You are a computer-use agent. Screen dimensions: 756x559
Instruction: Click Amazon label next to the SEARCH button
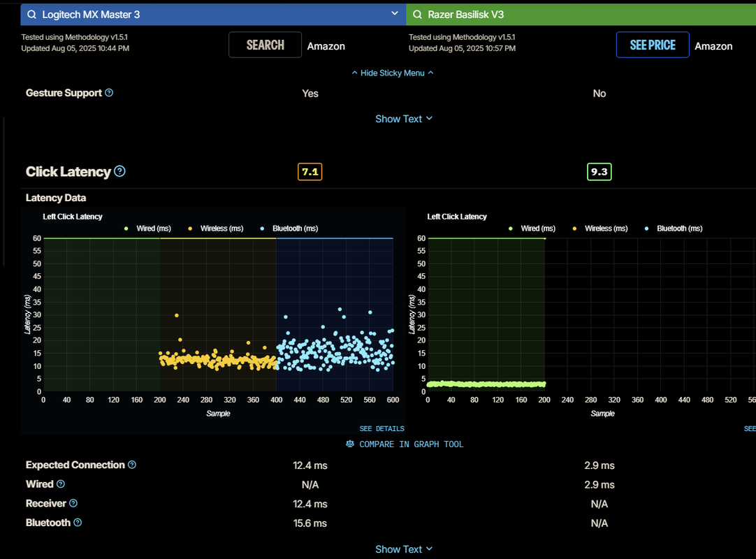click(x=326, y=46)
